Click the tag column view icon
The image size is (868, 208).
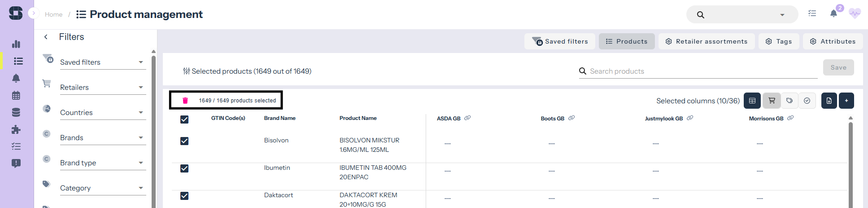[x=789, y=101]
